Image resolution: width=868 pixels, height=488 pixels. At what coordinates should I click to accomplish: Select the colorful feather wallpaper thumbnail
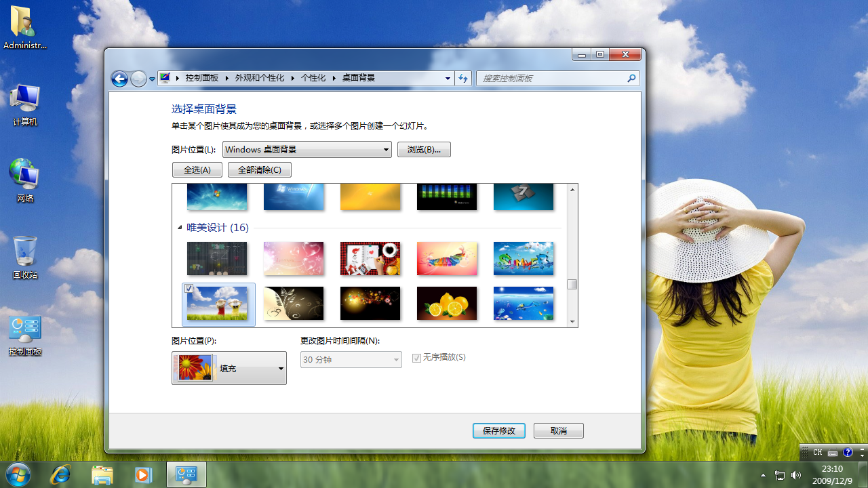pyautogui.click(x=447, y=258)
